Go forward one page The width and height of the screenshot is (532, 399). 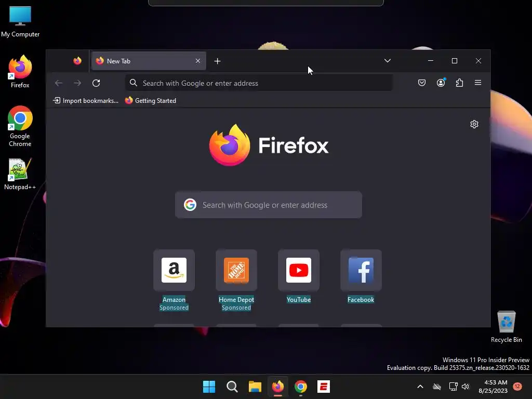pos(77,83)
